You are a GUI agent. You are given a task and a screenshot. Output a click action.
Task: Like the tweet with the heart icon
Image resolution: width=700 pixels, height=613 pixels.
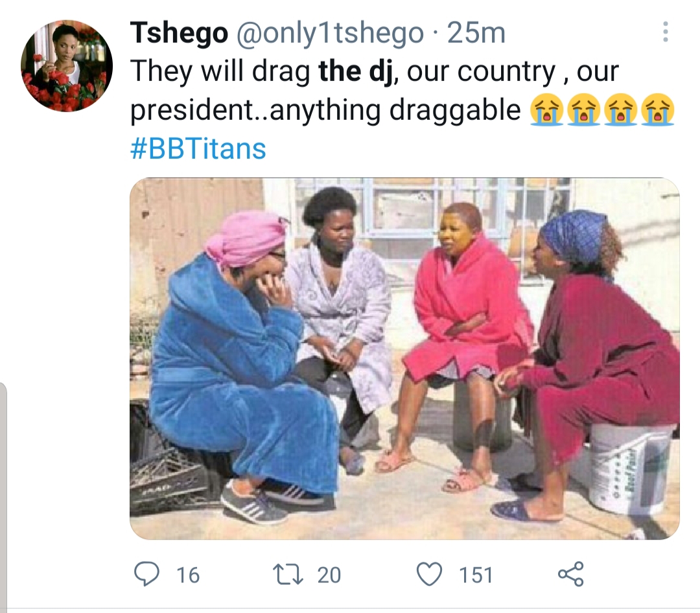[430, 574]
